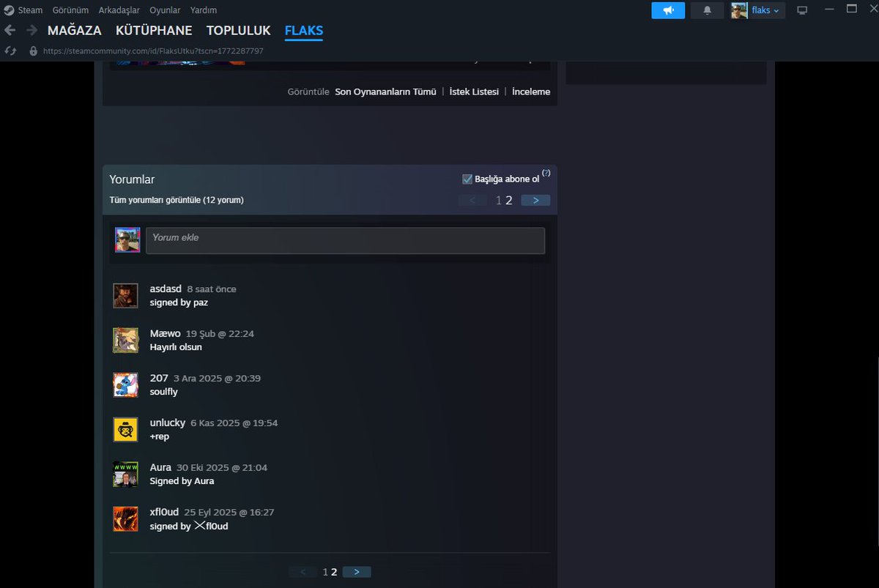Go to next comments page, bottom arrow
This screenshot has height=588, width=879.
click(357, 572)
